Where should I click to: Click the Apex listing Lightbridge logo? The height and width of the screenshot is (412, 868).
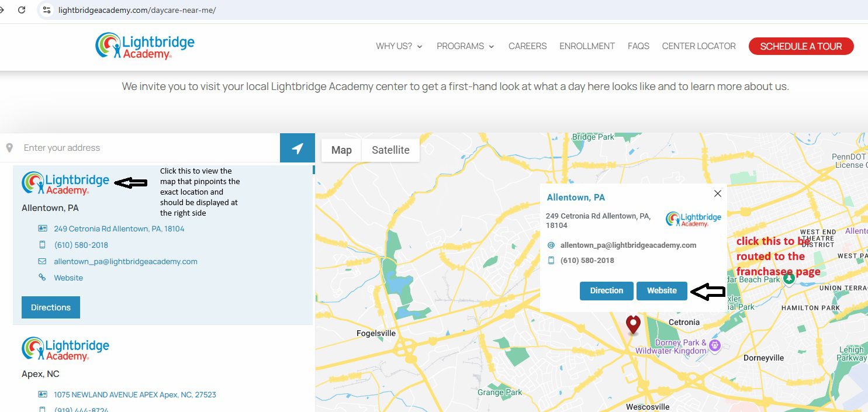point(65,349)
